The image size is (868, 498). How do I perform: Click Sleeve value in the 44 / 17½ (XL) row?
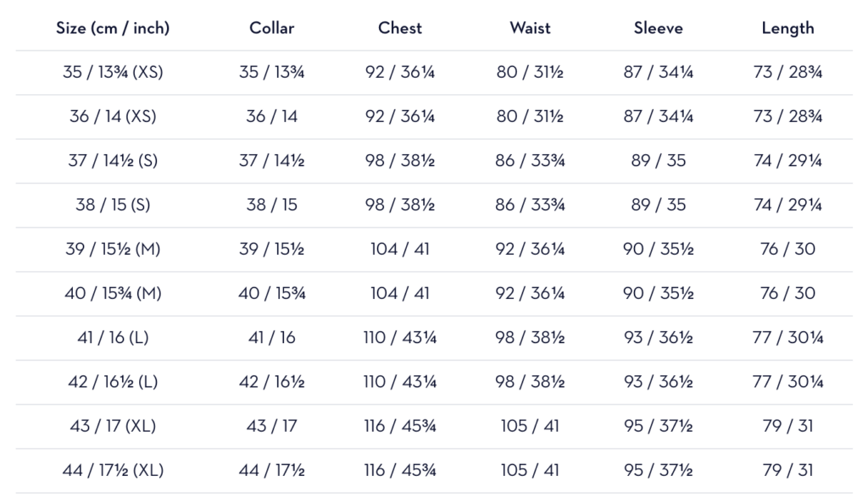coord(659,470)
